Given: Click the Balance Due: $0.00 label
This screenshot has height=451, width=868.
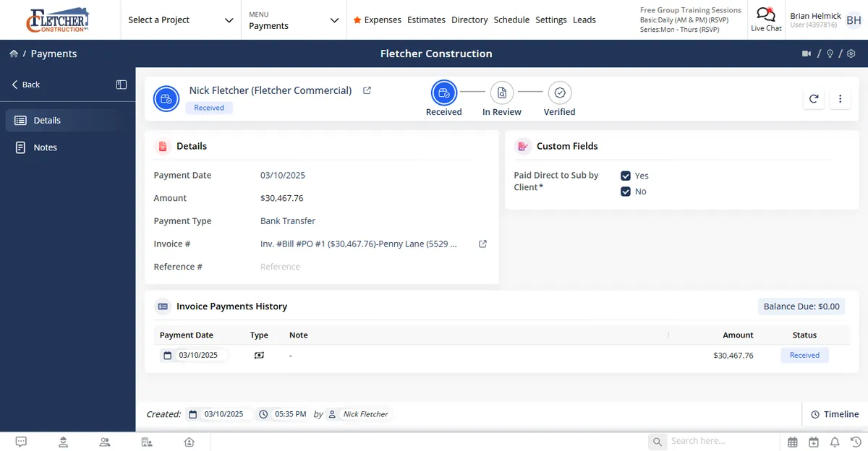Looking at the screenshot, I should click(801, 306).
